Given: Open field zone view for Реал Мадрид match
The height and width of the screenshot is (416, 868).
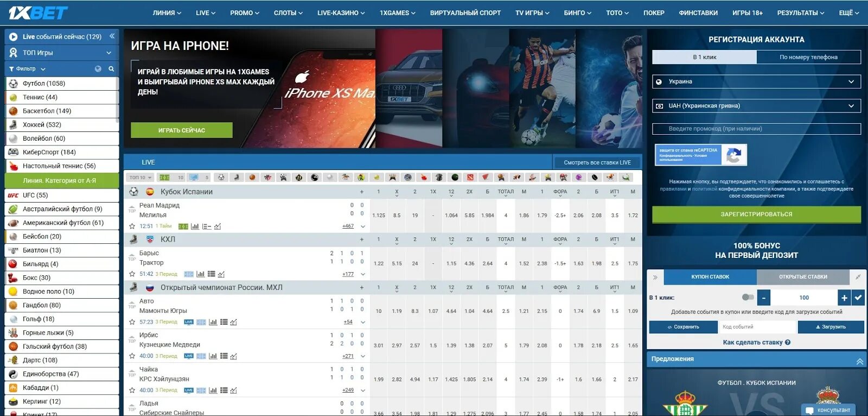Looking at the screenshot, I should click(183, 226).
